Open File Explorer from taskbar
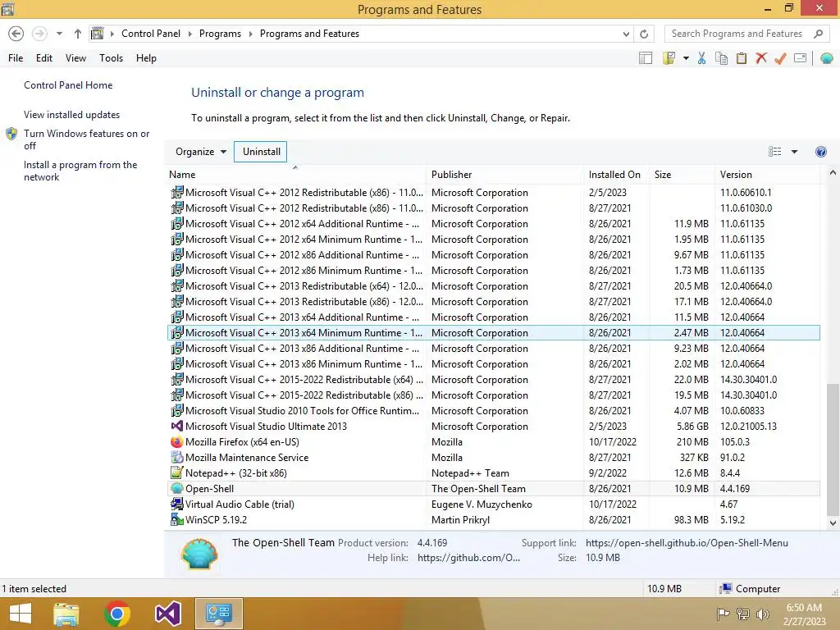 (66, 614)
